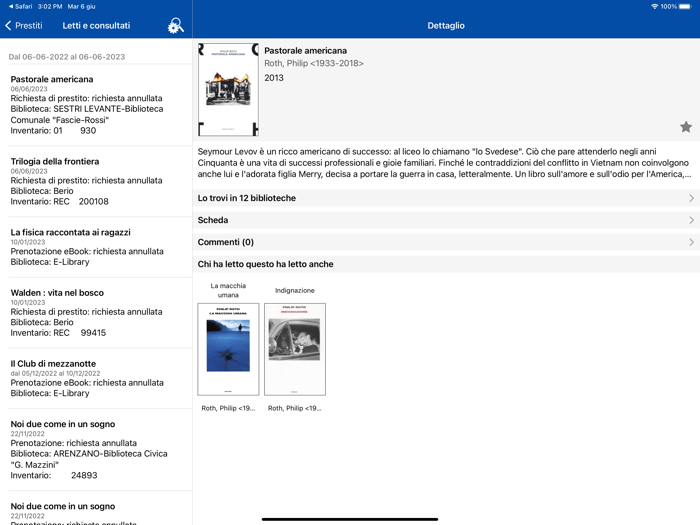
Task: Select Pastorale americana loan entry in list
Action: pos(96,105)
